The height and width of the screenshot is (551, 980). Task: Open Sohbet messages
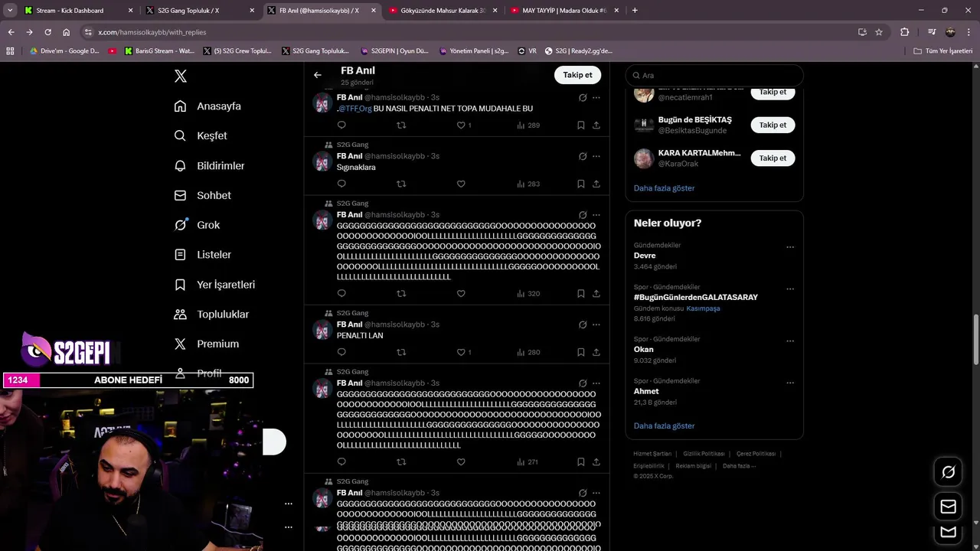[202, 195]
